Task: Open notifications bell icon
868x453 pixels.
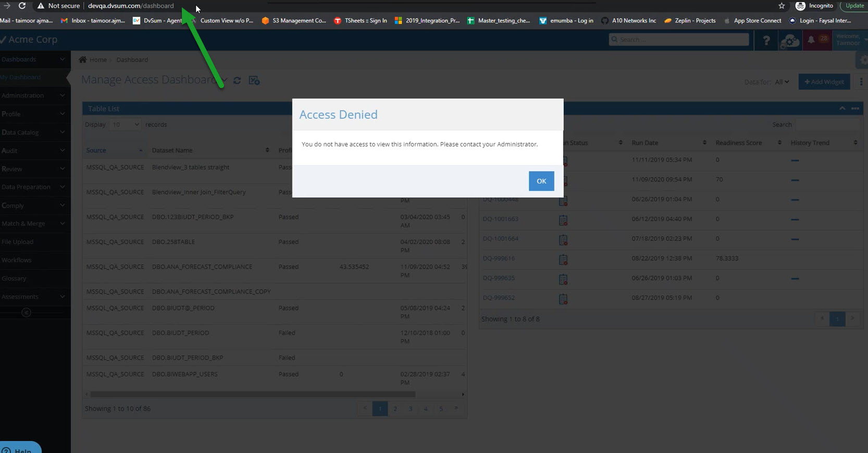Action: [811, 40]
